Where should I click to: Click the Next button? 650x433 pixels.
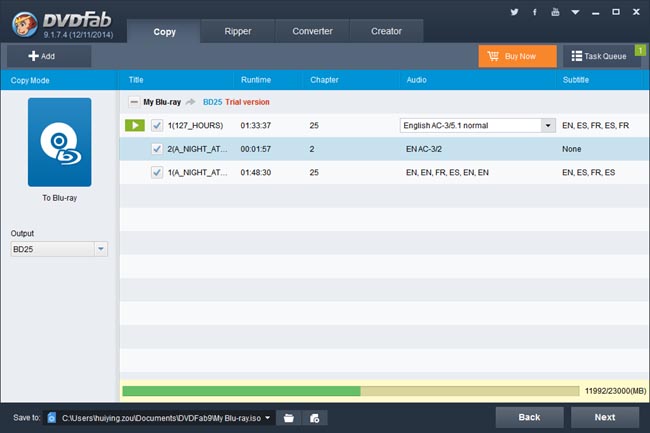[x=605, y=417]
